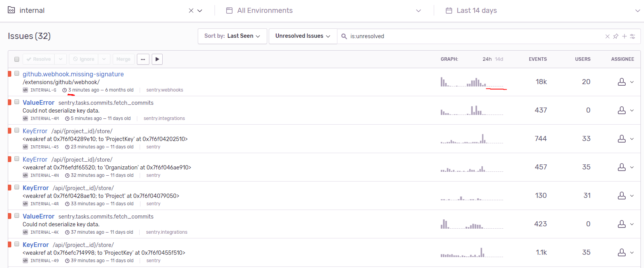
Task: Click the search magnifier icon
Action: pos(344,36)
